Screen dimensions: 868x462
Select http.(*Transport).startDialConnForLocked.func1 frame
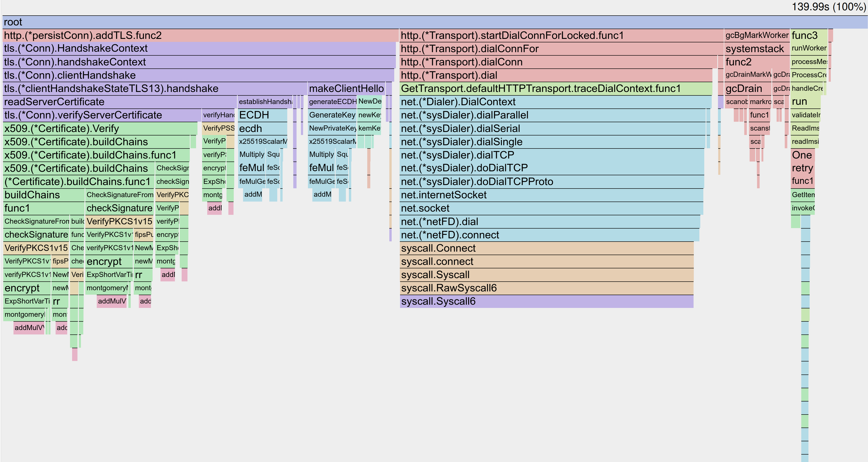pos(561,35)
